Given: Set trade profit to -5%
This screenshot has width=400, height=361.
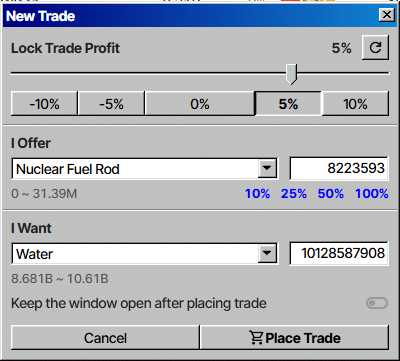Looking at the screenshot, I should point(111,104).
